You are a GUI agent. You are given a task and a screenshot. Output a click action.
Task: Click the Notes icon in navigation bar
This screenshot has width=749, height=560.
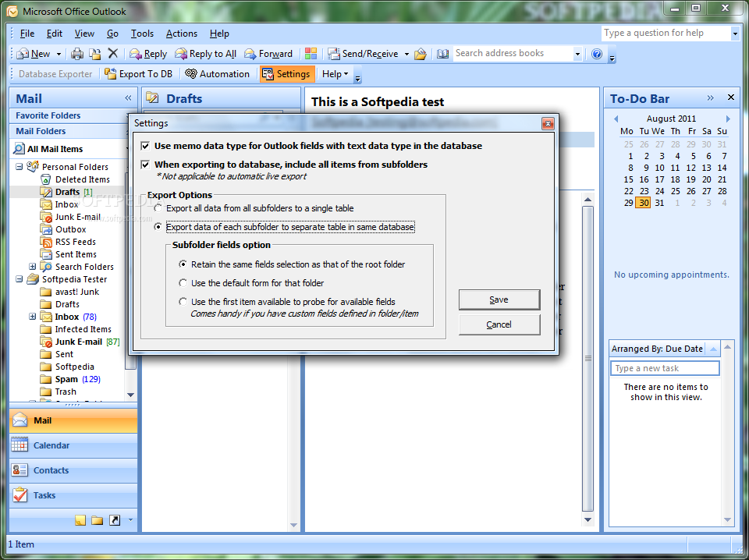tap(80, 520)
